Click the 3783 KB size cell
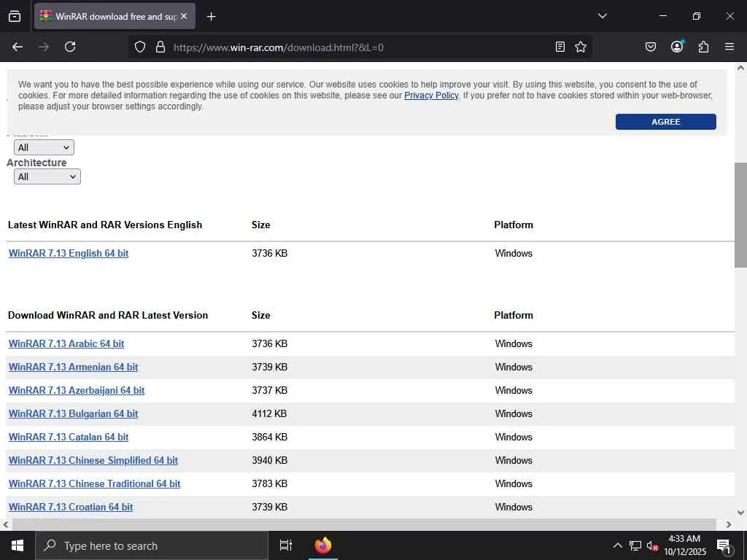The image size is (747, 560). tap(269, 484)
